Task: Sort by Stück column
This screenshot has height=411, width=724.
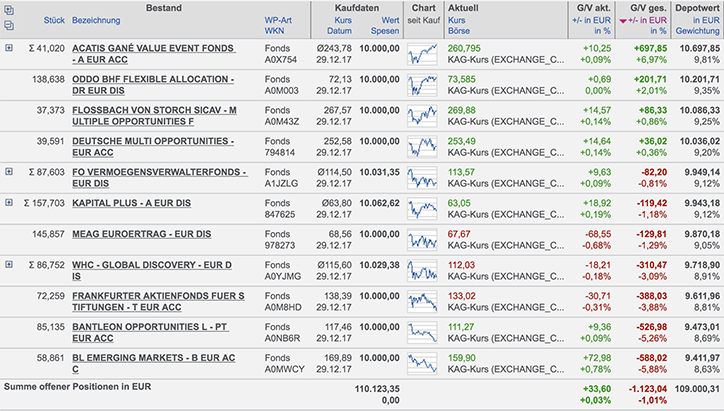Action: tap(54, 20)
